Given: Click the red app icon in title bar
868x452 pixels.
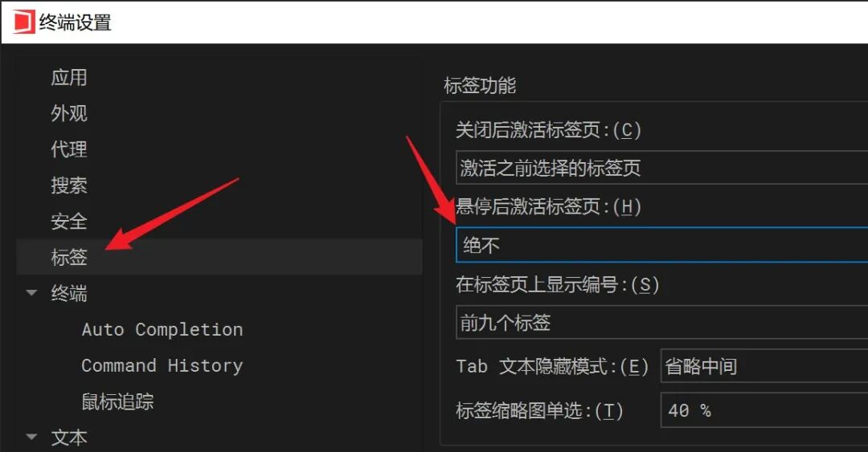Looking at the screenshot, I should (23, 22).
